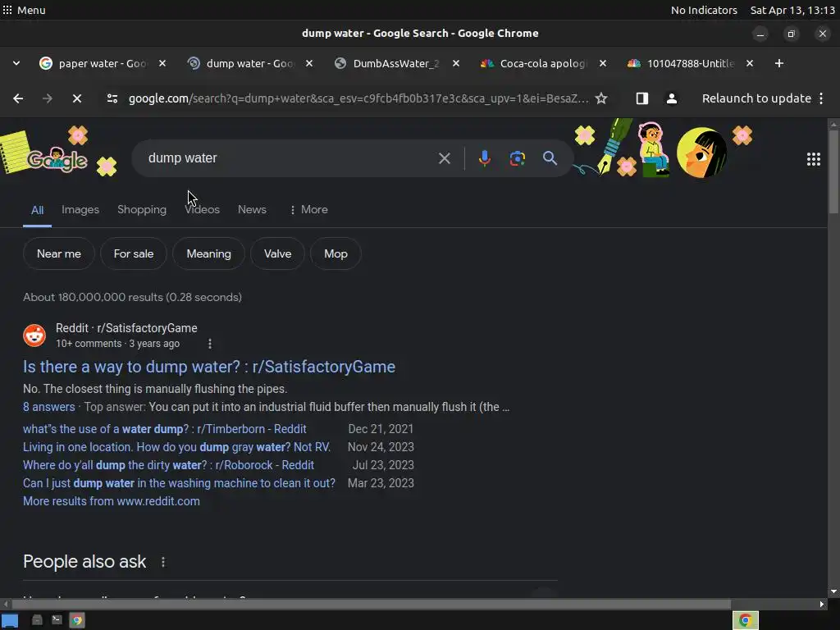Click the Reddit favicon of the result
The height and width of the screenshot is (630, 840).
[x=34, y=336]
